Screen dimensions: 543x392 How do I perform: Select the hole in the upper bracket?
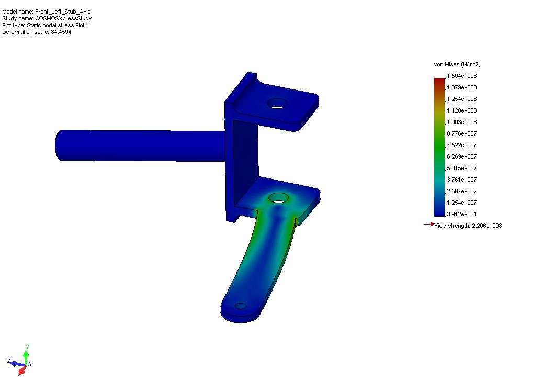click(277, 103)
